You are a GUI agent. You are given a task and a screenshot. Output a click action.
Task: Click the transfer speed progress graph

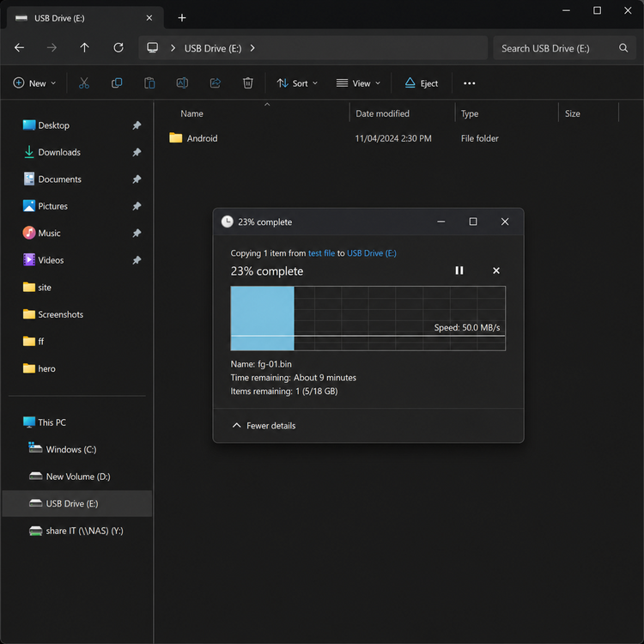tap(368, 319)
